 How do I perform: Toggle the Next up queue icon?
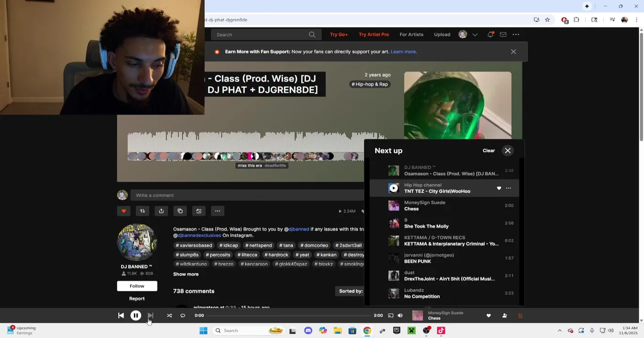(x=520, y=315)
